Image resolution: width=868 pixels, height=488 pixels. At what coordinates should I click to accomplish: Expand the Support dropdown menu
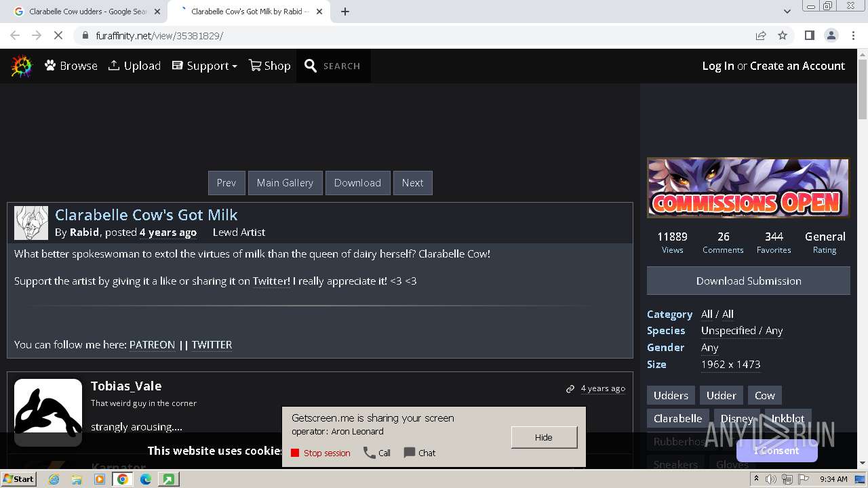point(204,66)
